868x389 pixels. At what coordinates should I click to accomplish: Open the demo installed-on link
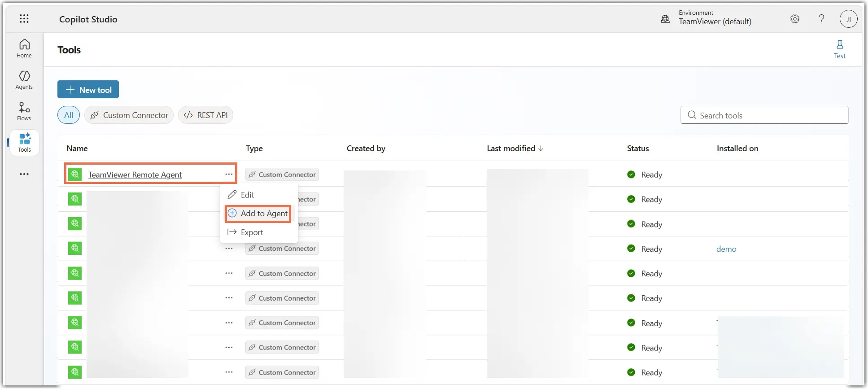click(x=726, y=249)
